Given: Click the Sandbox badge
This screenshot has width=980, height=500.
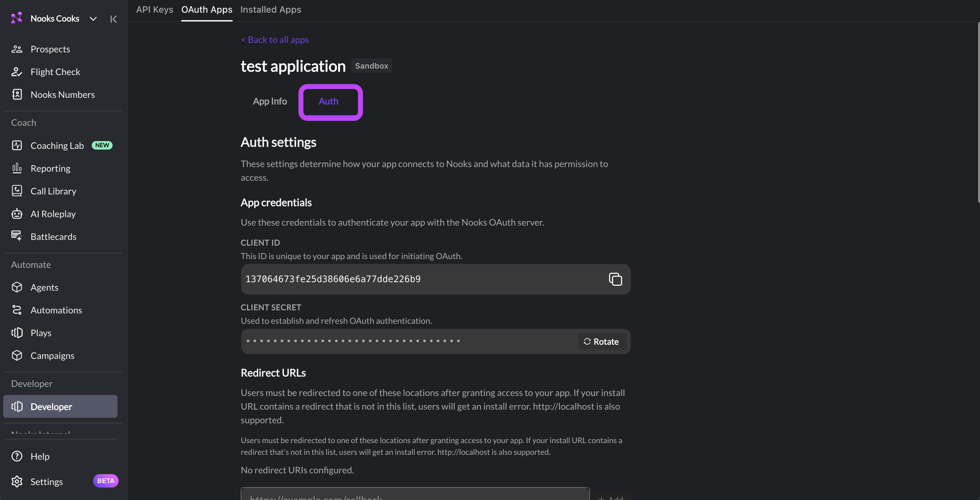Looking at the screenshot, I should 371,66.
